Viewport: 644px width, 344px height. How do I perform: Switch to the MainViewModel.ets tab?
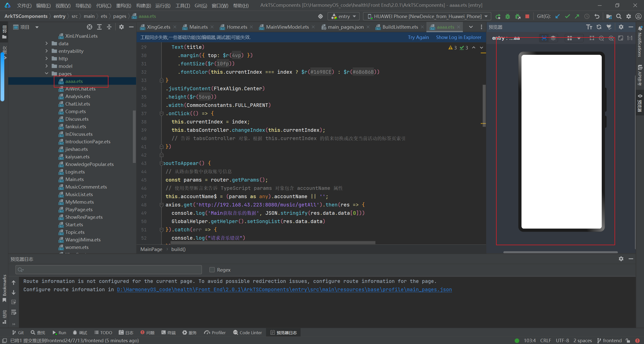point(287,27)
